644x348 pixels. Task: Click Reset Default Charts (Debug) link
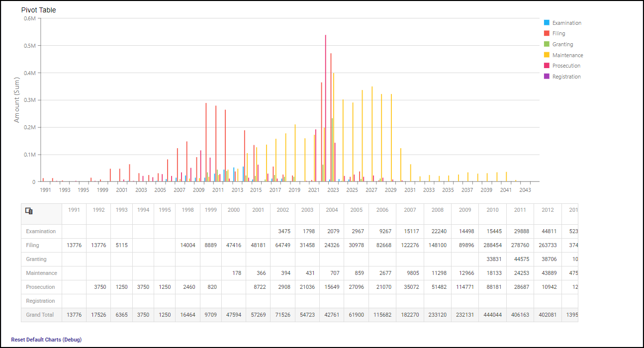click(46, 340)
